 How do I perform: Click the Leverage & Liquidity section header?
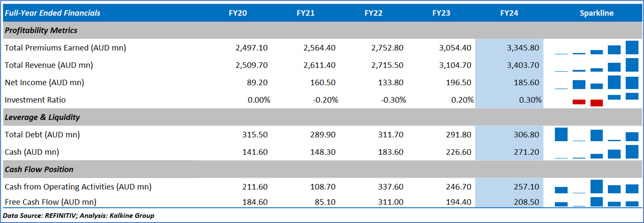[x=42, y=118]
